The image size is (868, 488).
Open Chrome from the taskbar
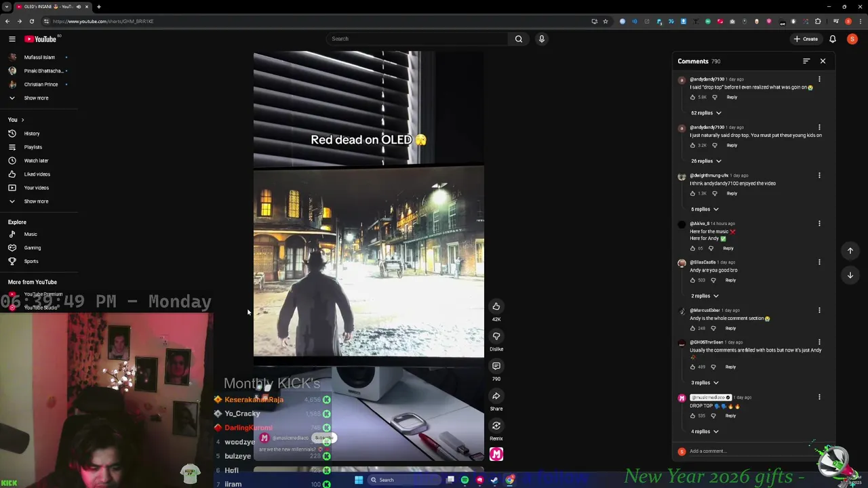pyautogui.click(x=509, y=480)
